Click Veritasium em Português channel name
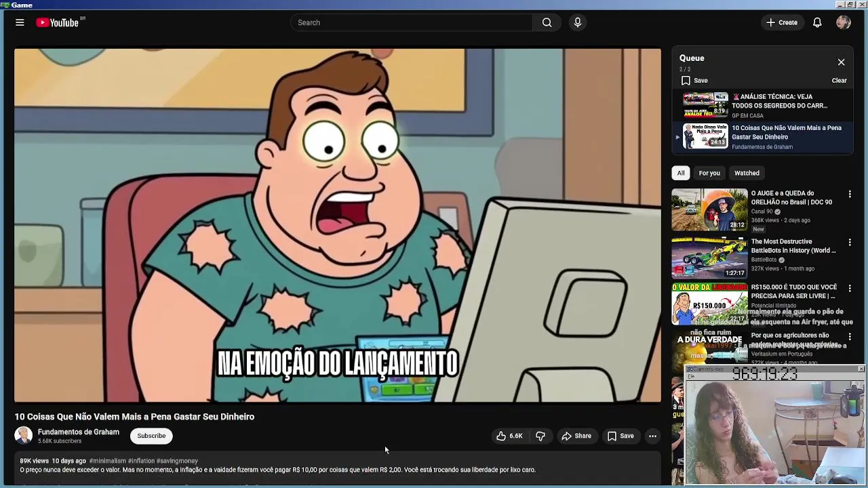868x488 pixels. pyautogui.click(x=781, y=354)
